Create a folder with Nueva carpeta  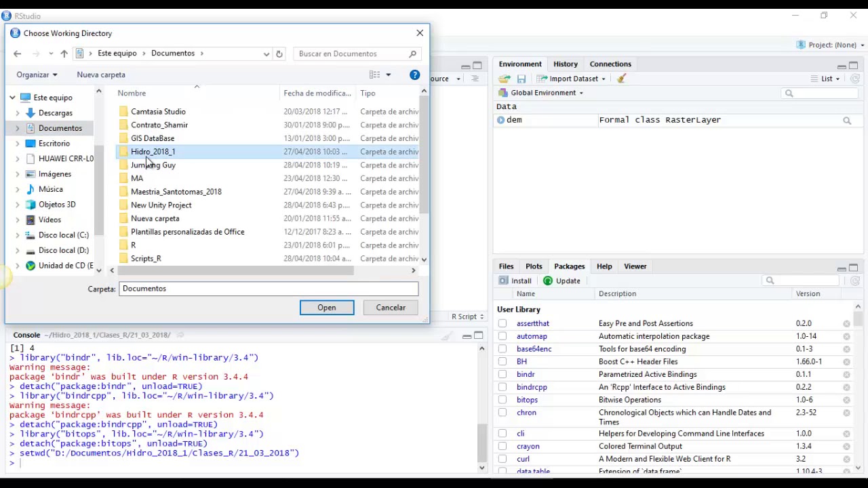pos(101,75)
